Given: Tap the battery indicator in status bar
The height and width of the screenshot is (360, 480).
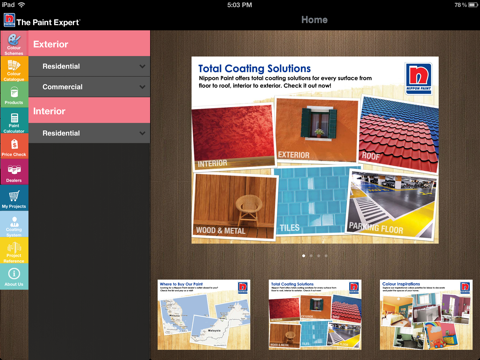Looking at the screenshot, I should click(x=473, y=5).
